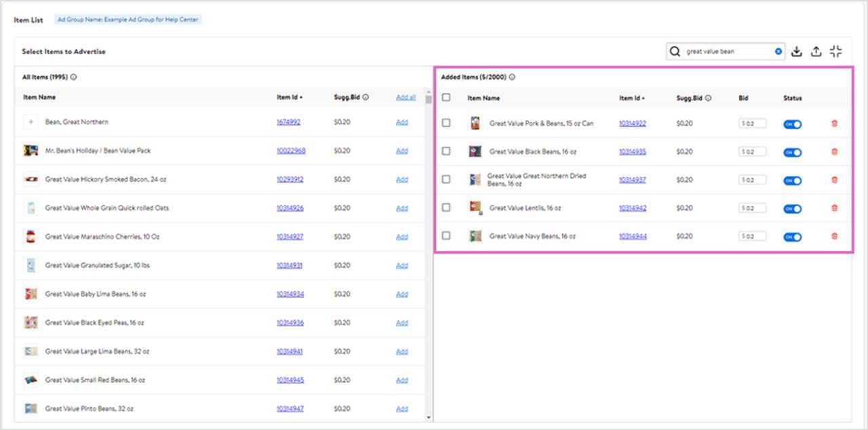Remove Great Value Lentils with trash icon
Viewport: 868px width, 430px height.
click(x=834, y=208)
